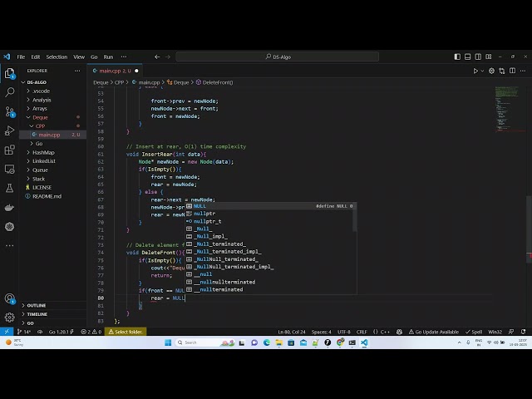The image size is (532, 399).
Task: Collapse the Deque folder
Action: [40, 117]
